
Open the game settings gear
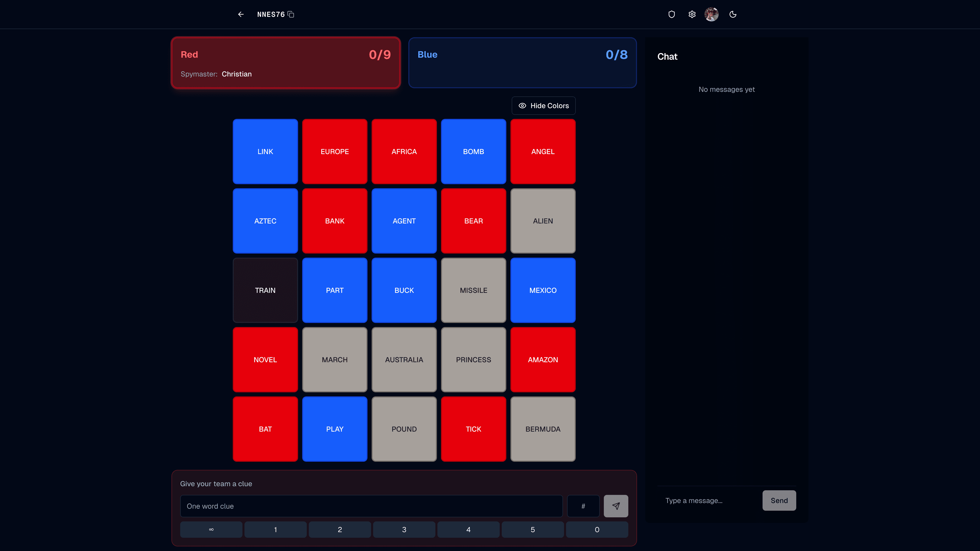click(692, 14)
